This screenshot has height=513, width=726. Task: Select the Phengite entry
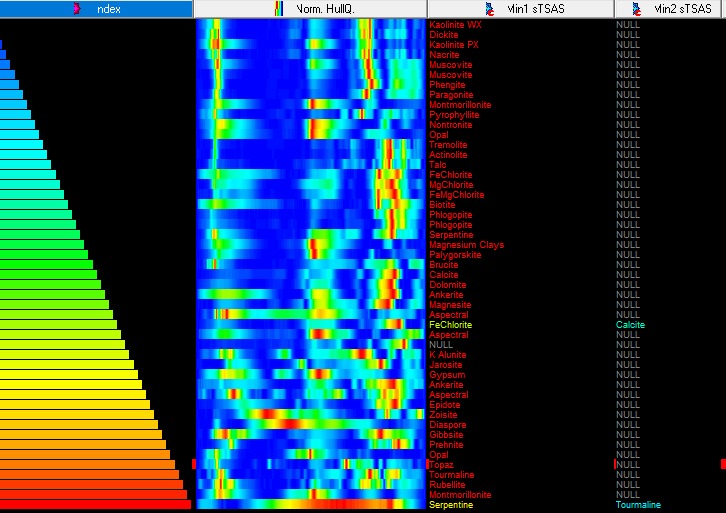click(x=447, y=85)
